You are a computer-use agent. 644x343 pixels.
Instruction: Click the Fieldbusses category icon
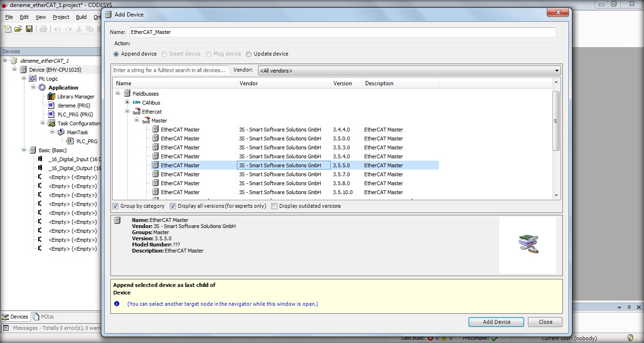pos(127,94)
